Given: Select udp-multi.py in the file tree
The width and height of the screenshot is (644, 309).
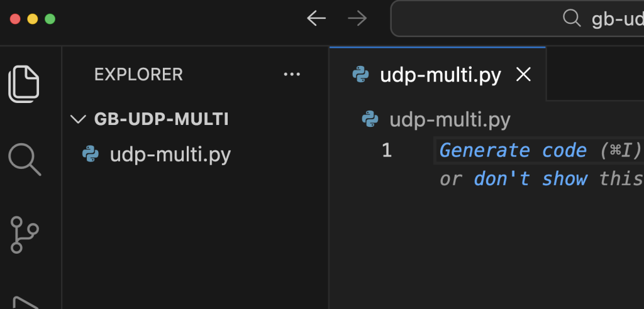Looking at the screenshot, I should point(170,154).
